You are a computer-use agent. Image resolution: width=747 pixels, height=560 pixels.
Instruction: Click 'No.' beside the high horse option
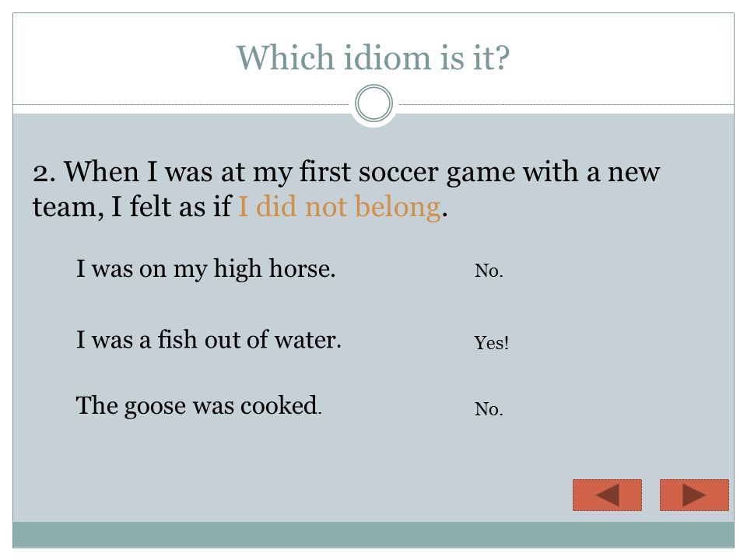click(x=489, y=271)
